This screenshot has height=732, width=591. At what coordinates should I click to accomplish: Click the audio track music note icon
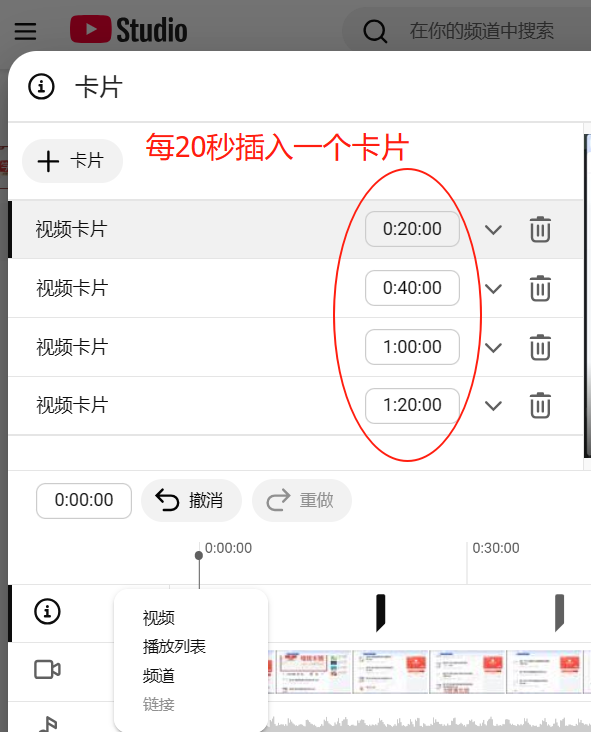48,724
